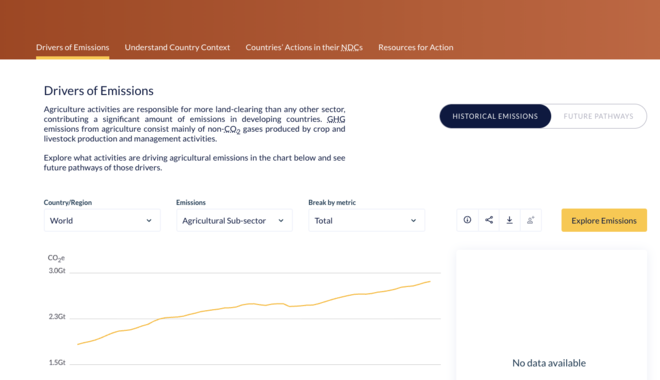The height and width of the screenshot is (380, 660).
Task: Click the Drivers of Emissions heading
Action: pos(98,90)
